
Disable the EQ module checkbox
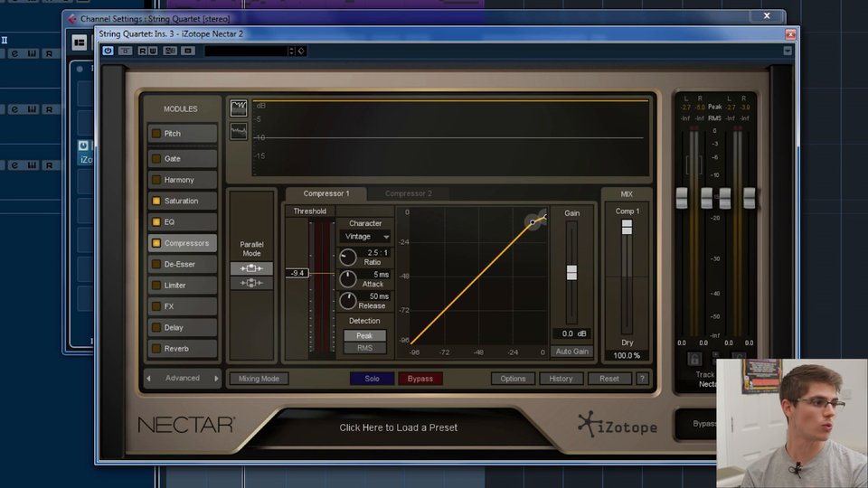tap(156, 222)
